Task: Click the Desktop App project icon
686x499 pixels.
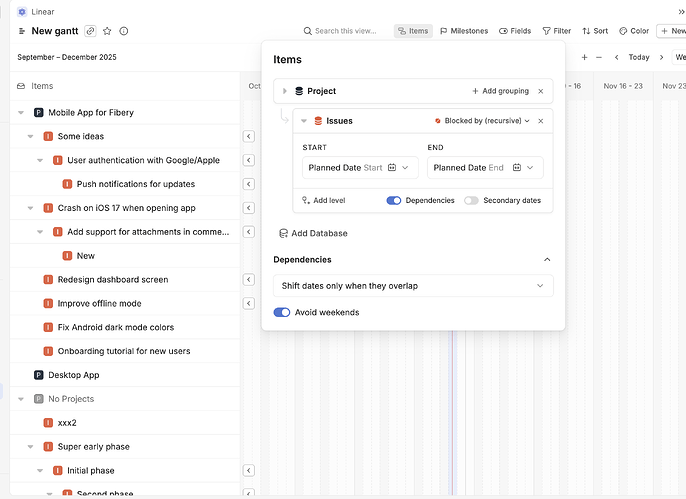Action: click(x=38, y=375)
